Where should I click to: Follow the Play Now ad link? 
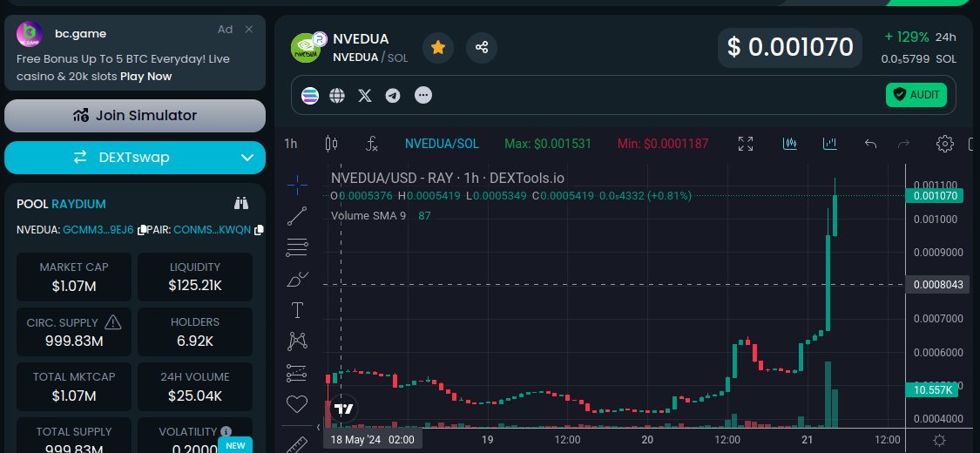click(x=145, y=77)
